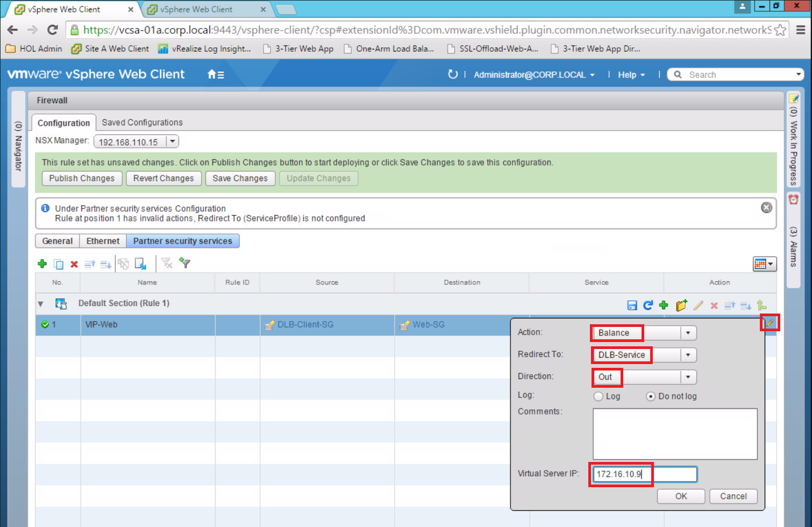The image size is (812, 527).
Task: Select the Partner security services tab
Action: pos(183,241)
